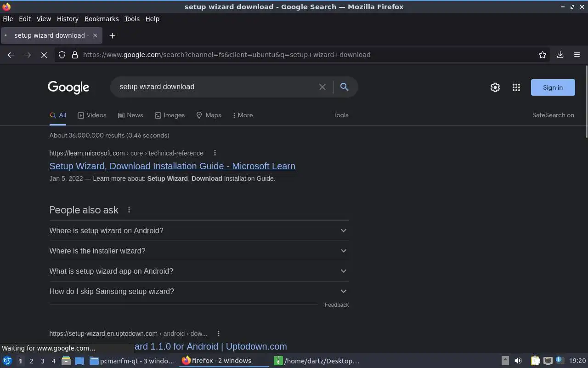Open the notification tray icon with badge

pos(560,360)
